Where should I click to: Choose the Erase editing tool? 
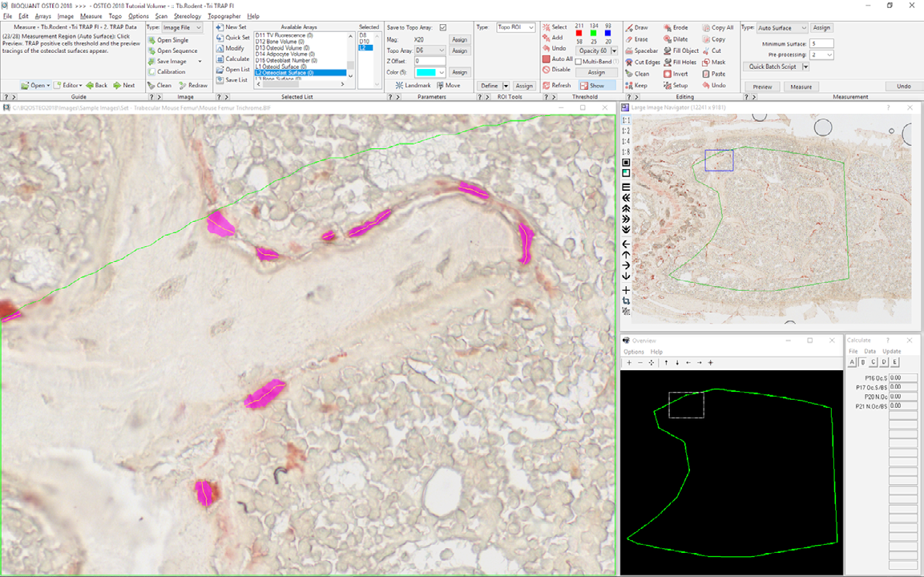pyautogui.click(x=636, y=39)
